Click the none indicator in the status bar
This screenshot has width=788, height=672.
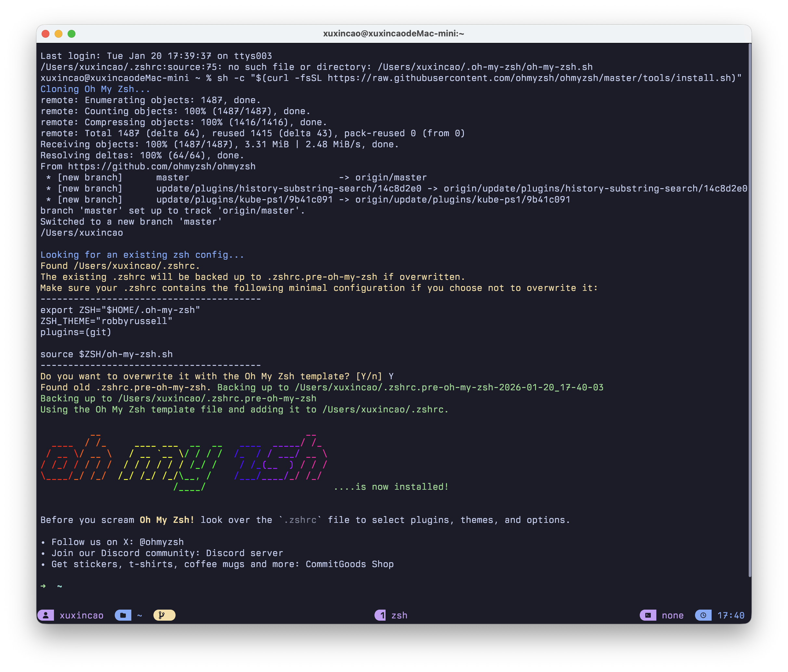[x=672, y=615]
